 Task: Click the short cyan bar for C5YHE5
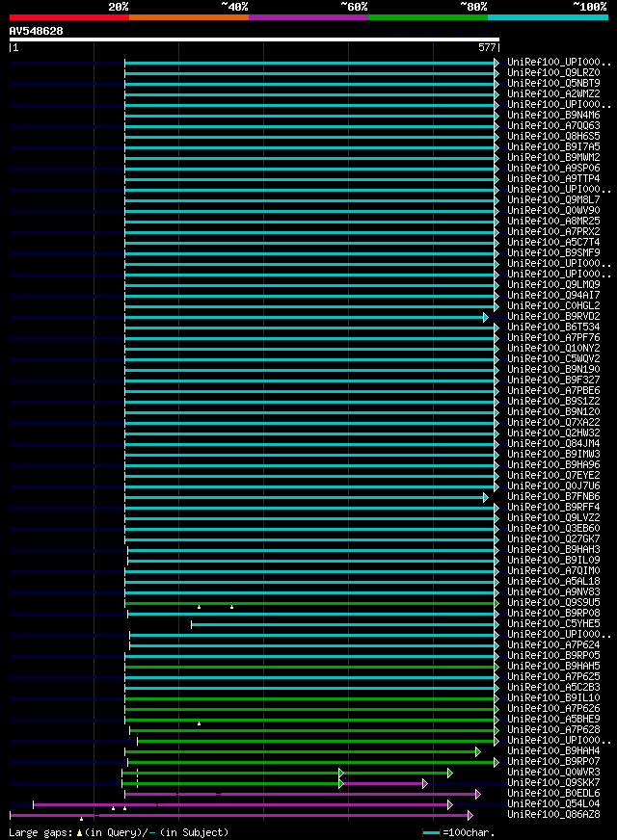point(343,624)
